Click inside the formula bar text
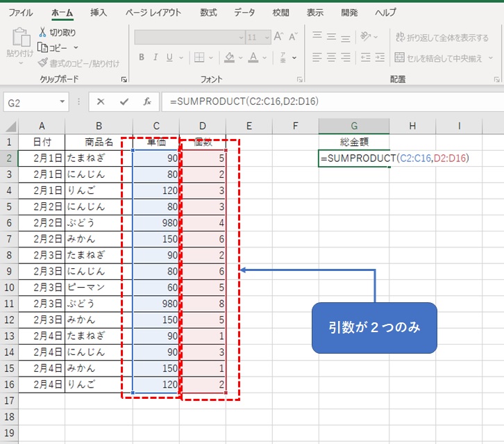Screen dimensions: 504x444 [244, 101]
